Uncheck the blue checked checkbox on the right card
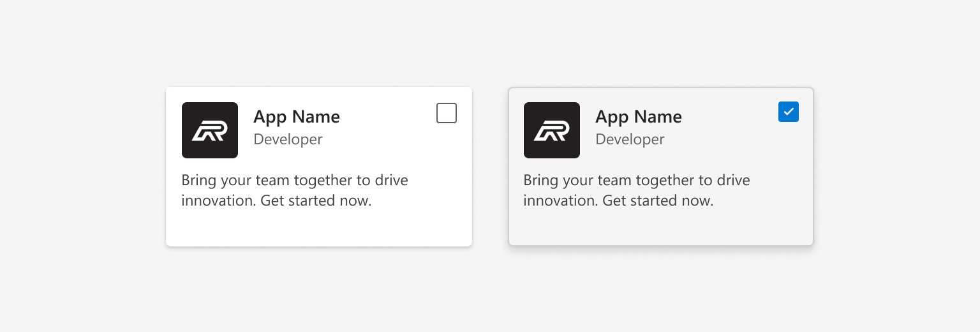980x332 pixels. (789, 112)
